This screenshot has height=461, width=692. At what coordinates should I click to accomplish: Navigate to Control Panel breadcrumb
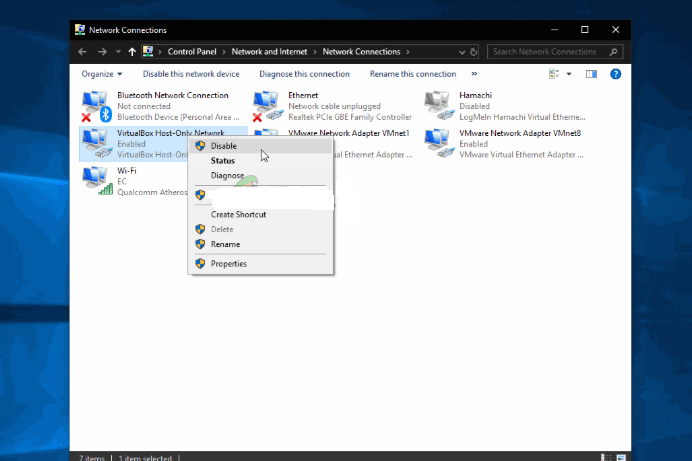pyautogui.click(x=192, y=52)
